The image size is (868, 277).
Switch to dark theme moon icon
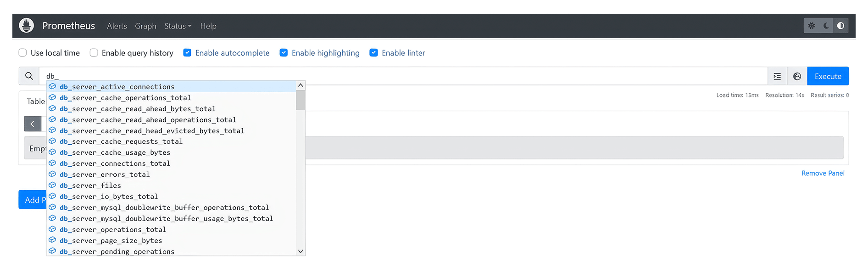826,26
